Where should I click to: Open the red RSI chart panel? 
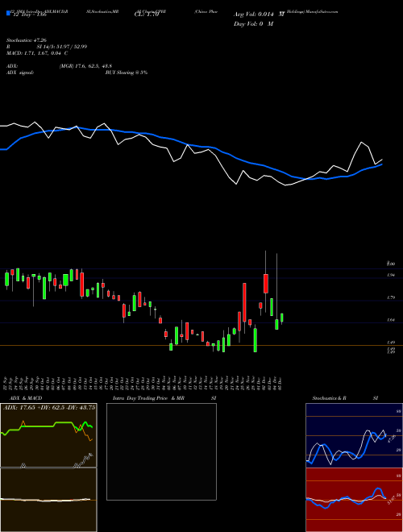354,500
